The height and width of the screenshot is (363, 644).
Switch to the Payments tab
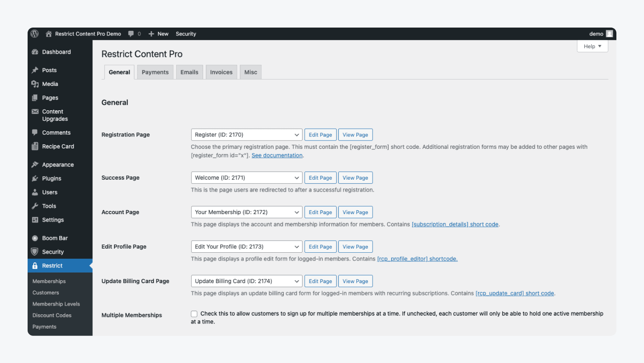coord(155,72)
